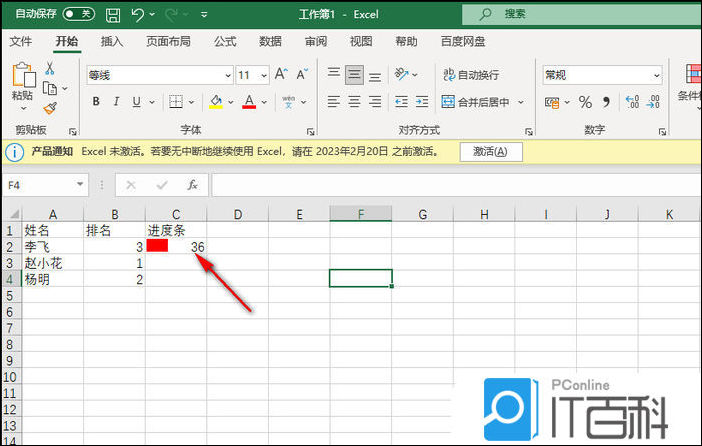Click the phonetic guide 文 icon

click(289, 102)
